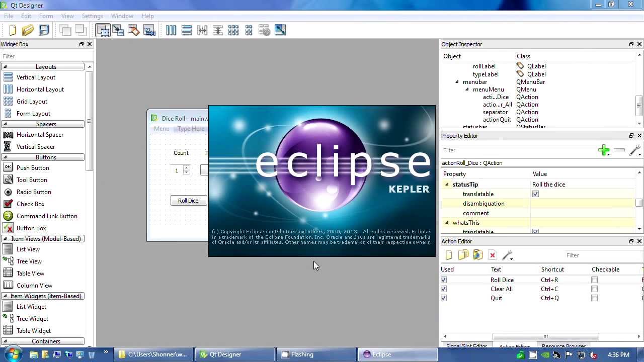
Task: Click the Copy action icon in Action Editor
Action: point(463,255)
